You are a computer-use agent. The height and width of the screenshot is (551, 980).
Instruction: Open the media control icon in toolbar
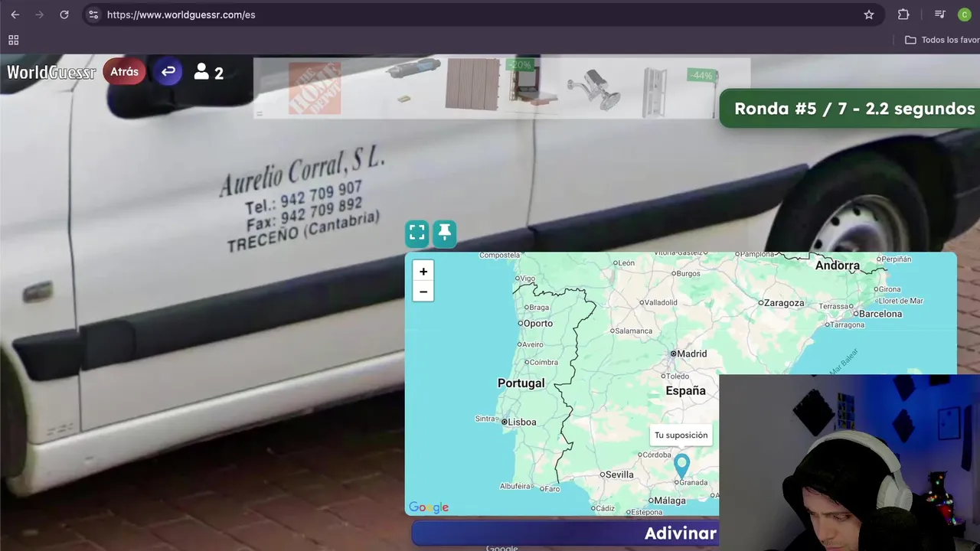[940, 15]
